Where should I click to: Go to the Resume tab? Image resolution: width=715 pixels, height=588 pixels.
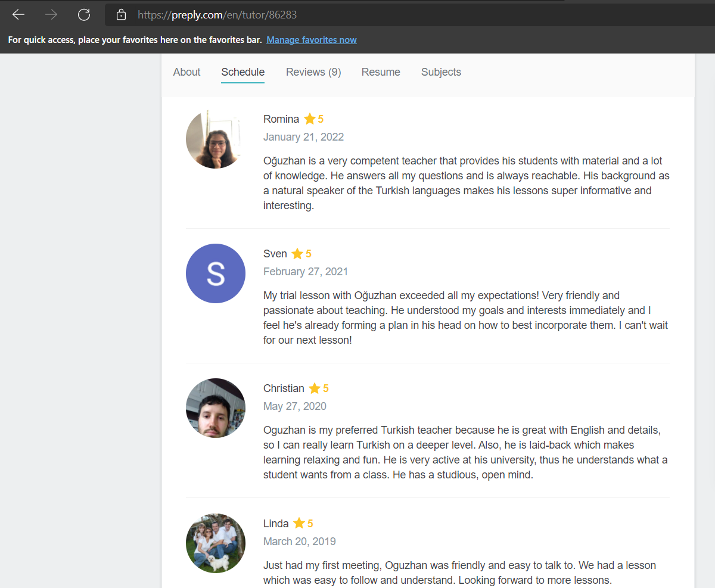tap(381, 72)
